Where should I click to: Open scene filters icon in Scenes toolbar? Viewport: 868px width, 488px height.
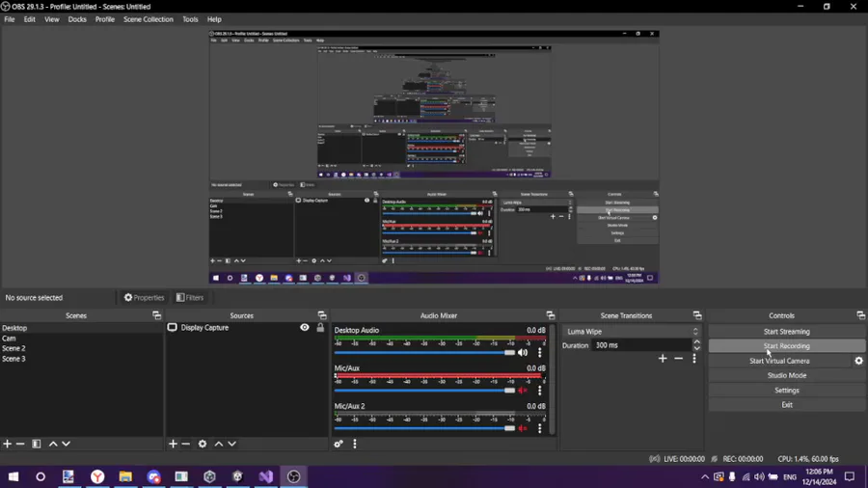[x=37, y=444]
